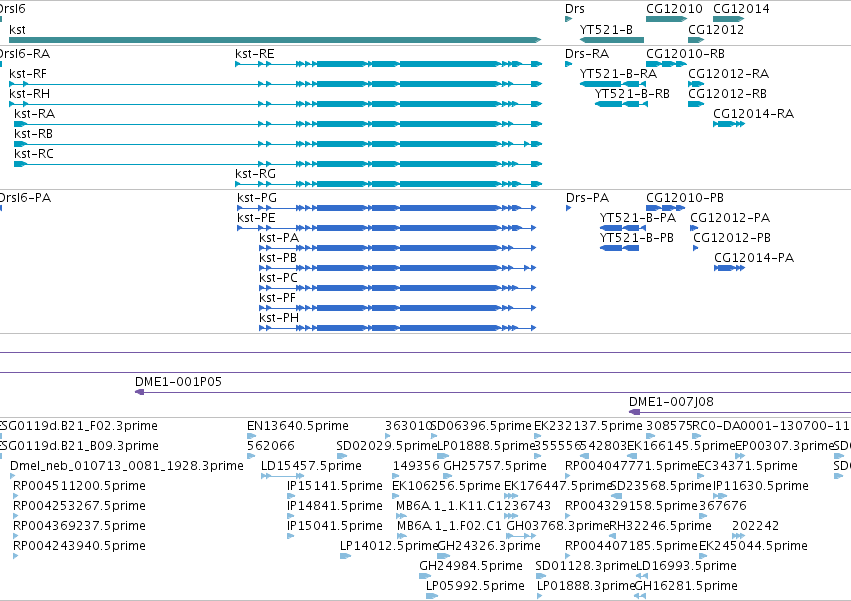This screenshot has height=601, width=851.
Task: Select BAC clone label DME1-007J08
Action: pyautogui.click(x=671, y=402)
